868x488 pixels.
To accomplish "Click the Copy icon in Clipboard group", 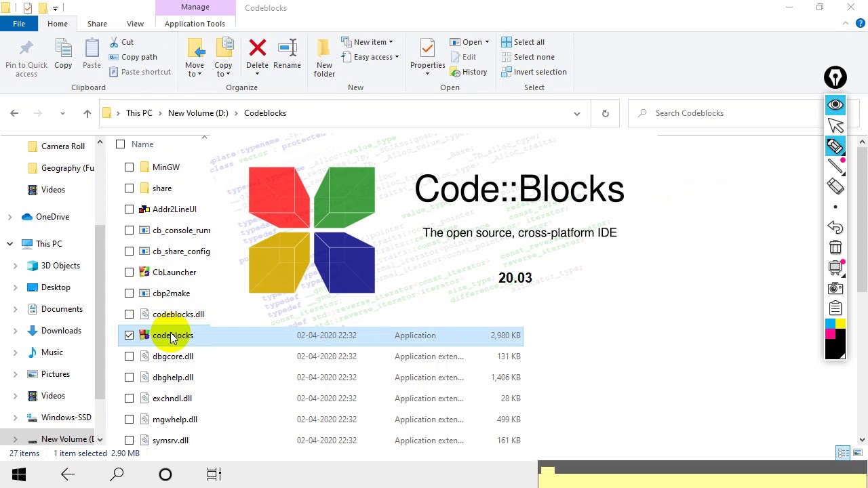I will (x=63, y=49).
